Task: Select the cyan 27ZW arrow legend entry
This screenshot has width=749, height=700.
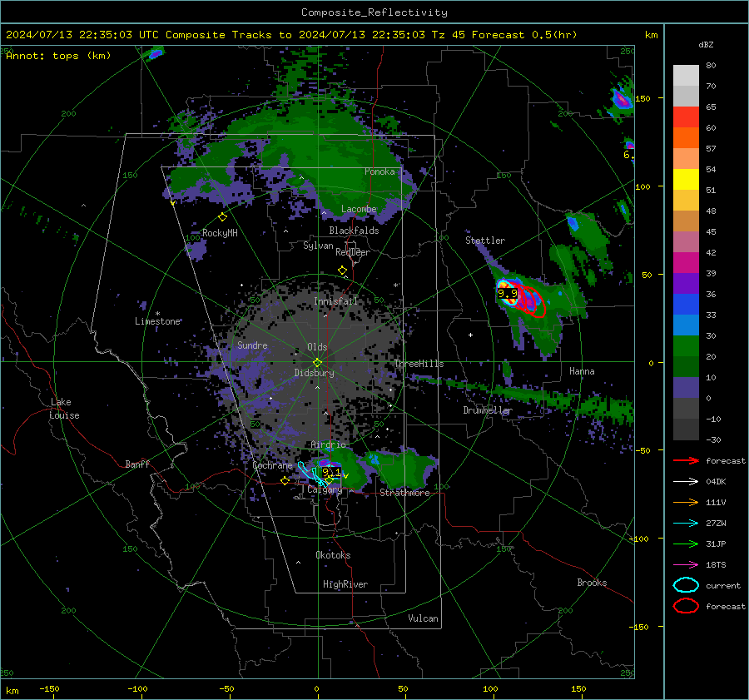Action: tap(686, 524)
